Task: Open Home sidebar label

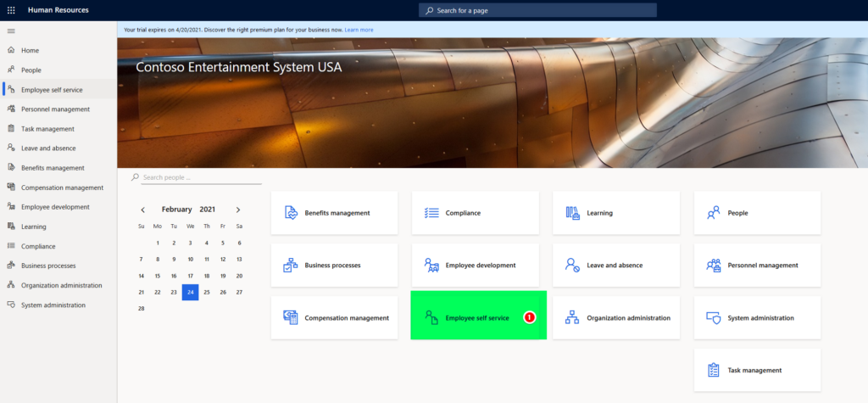Action: coord(30,50)
